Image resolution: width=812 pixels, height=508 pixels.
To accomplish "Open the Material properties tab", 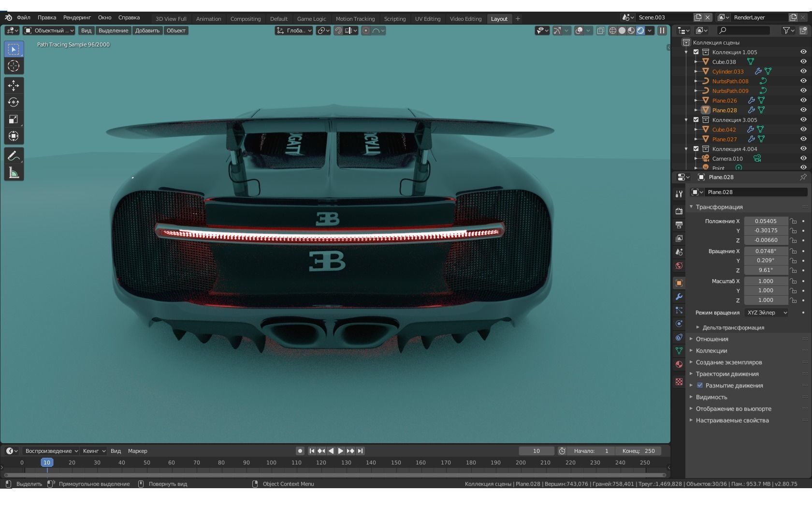I will pos(679,364).
